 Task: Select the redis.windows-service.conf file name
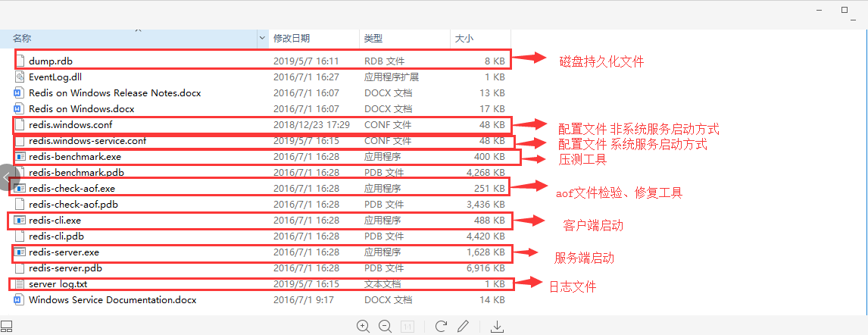[x=87, y=141]
